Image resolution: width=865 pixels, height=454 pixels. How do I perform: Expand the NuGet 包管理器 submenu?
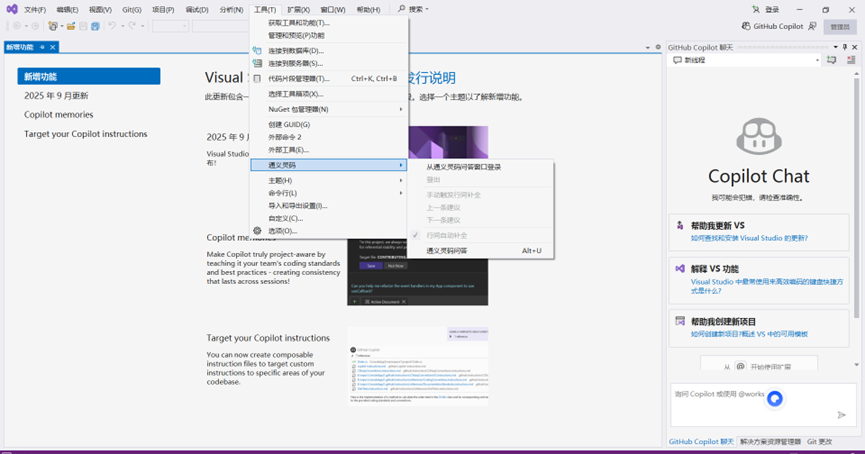pyautogui.click(x=329, y=109)
